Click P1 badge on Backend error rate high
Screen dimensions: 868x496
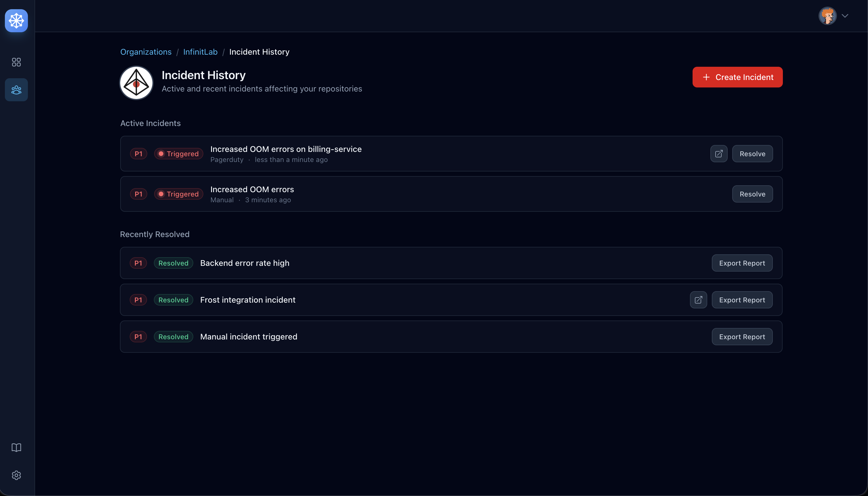pos(138,263)
